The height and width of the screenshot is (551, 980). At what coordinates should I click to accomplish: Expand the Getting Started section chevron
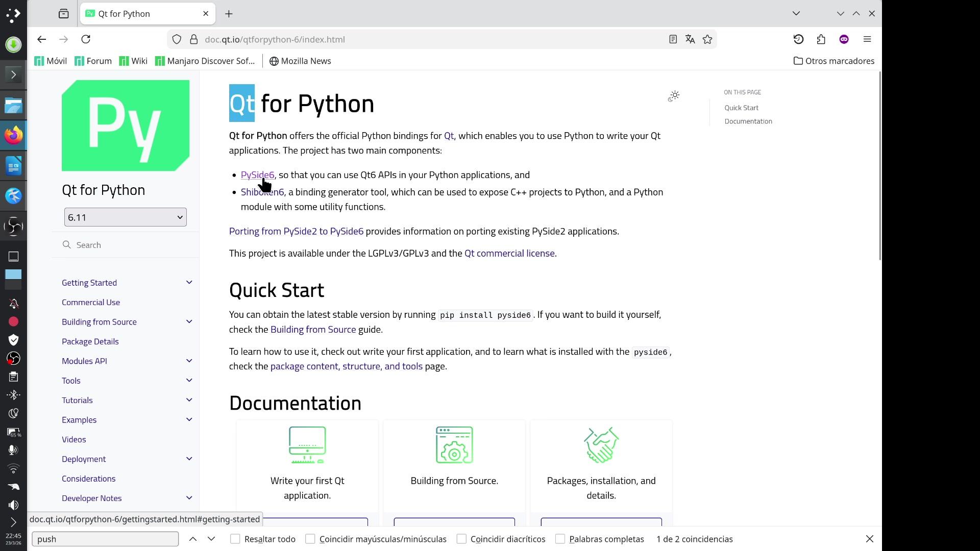[189, 283]
